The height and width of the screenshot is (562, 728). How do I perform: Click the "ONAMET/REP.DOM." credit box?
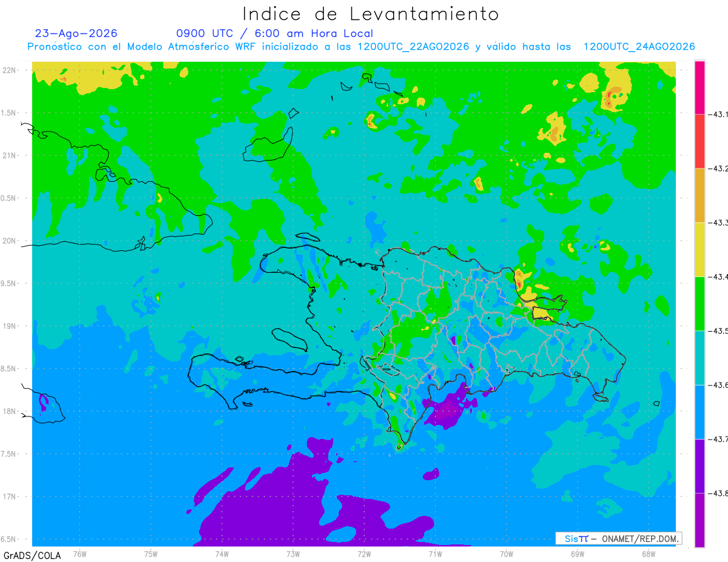(618, 538)
